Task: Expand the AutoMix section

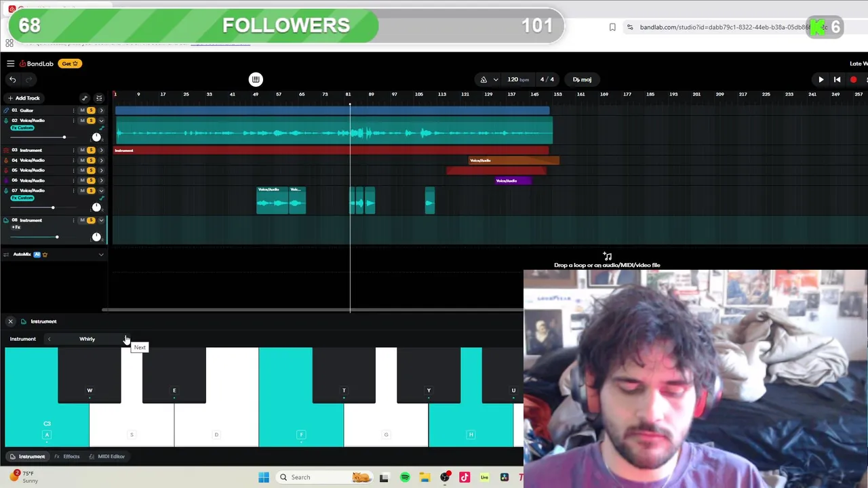Action: click(x=101, y=255)
